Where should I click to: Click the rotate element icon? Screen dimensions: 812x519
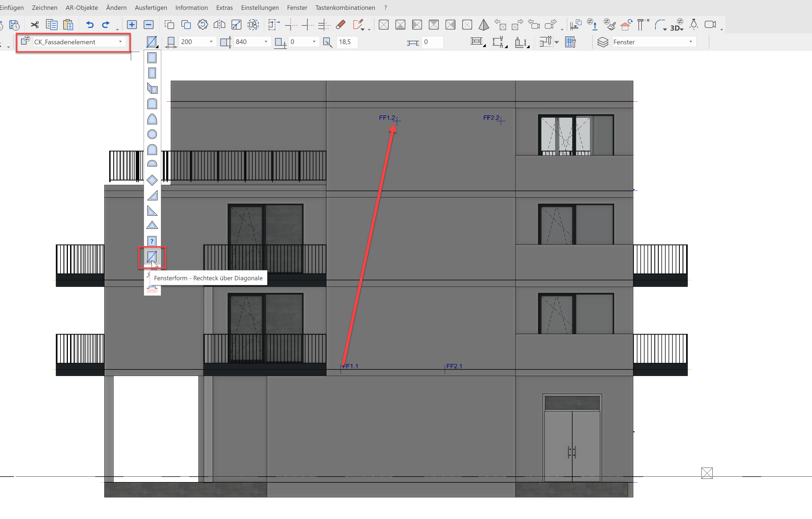click(x=203, y=25)
